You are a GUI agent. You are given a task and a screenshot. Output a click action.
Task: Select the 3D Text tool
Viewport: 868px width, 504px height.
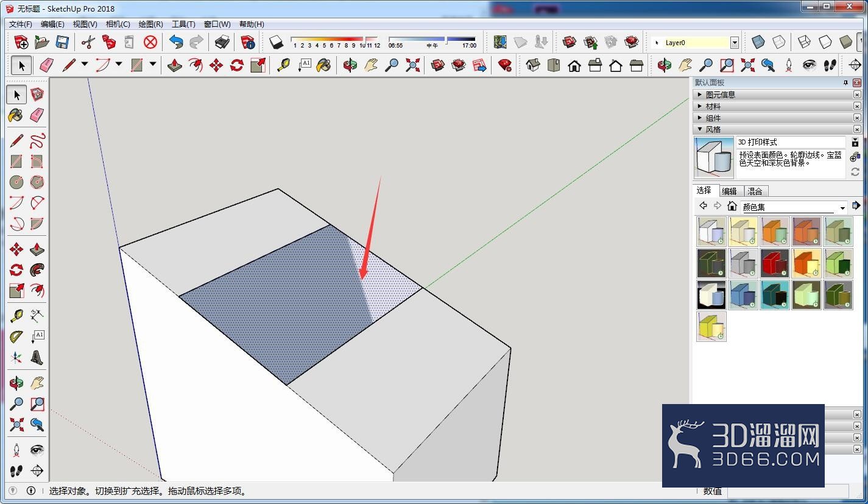37,357
